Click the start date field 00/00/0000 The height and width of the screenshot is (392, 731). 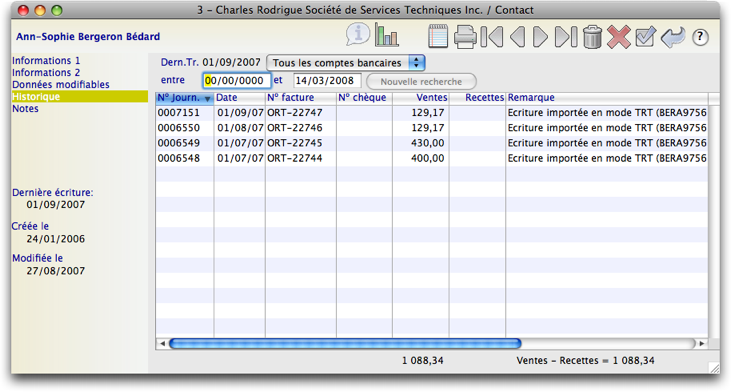[237, 81]
